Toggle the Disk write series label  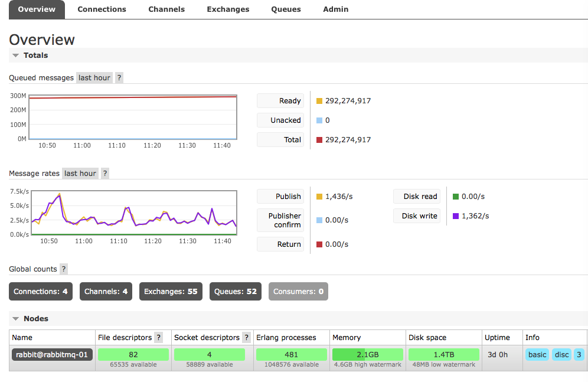pos(417,216)
